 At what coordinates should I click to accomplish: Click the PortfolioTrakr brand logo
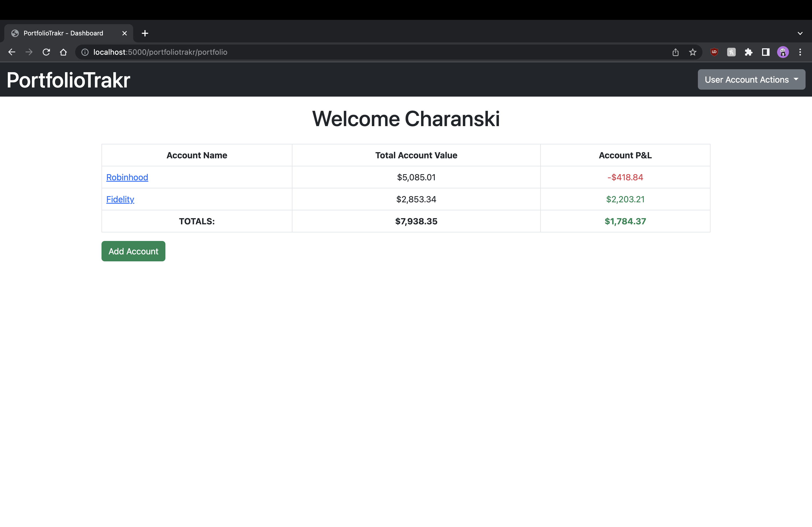click(68, 80)
